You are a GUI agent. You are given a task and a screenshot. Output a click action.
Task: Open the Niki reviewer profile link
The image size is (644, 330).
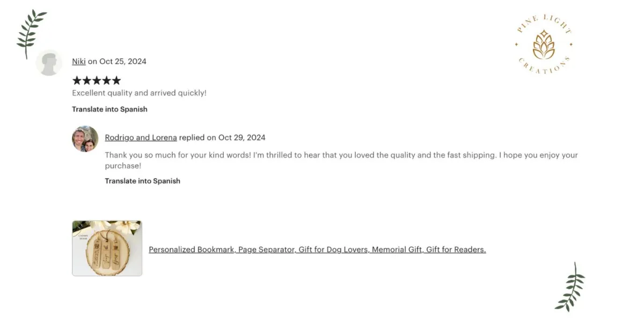(79, 61)
